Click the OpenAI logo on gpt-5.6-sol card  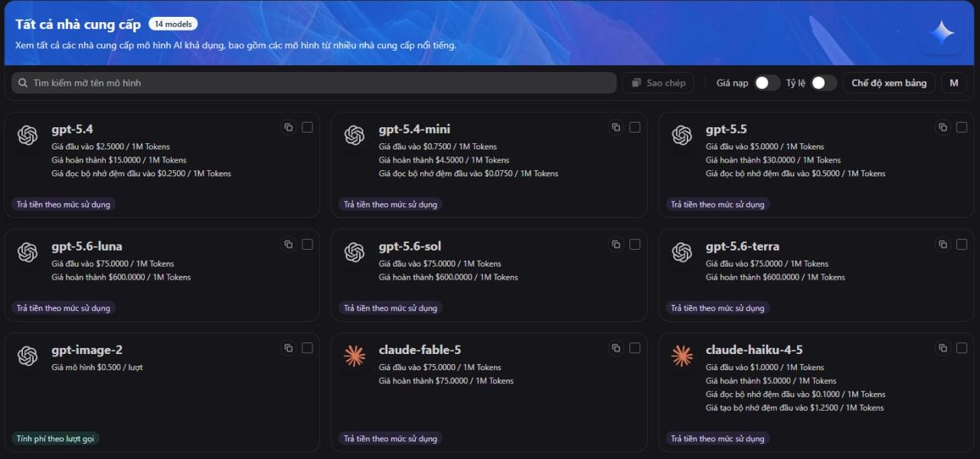354,252
